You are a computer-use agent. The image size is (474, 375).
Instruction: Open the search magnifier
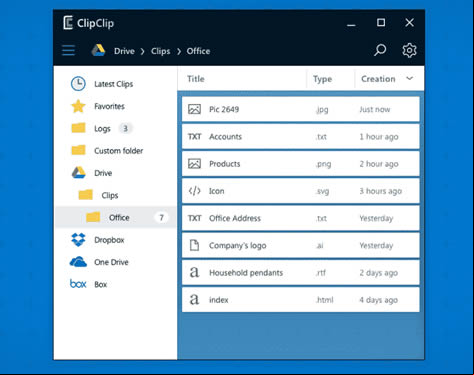pos(380,50)
